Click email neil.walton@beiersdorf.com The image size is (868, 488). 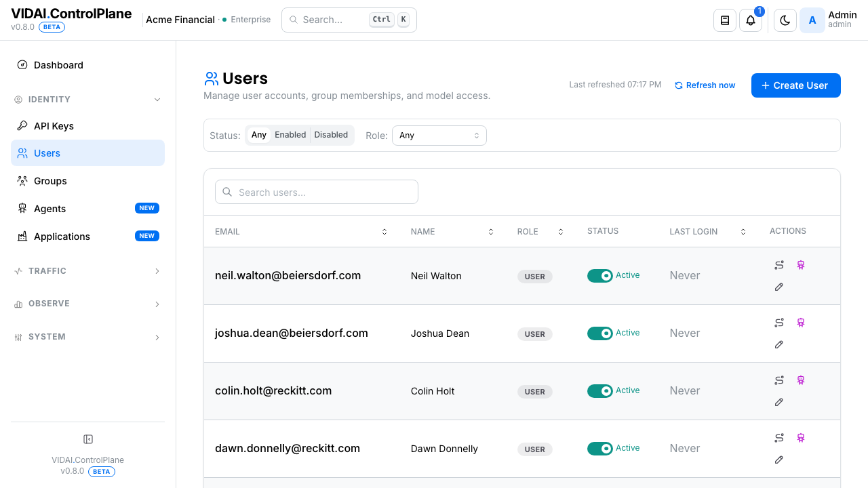coord(288,276)
